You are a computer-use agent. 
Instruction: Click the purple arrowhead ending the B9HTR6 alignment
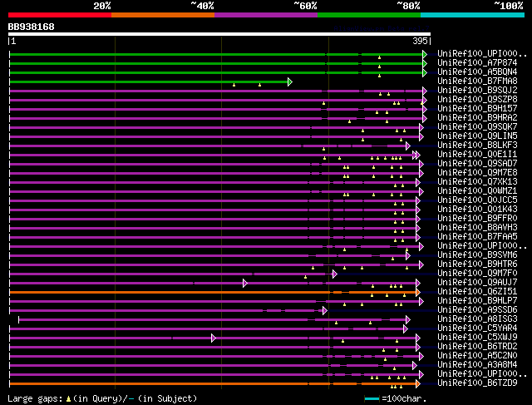click(x=421, y=264)
